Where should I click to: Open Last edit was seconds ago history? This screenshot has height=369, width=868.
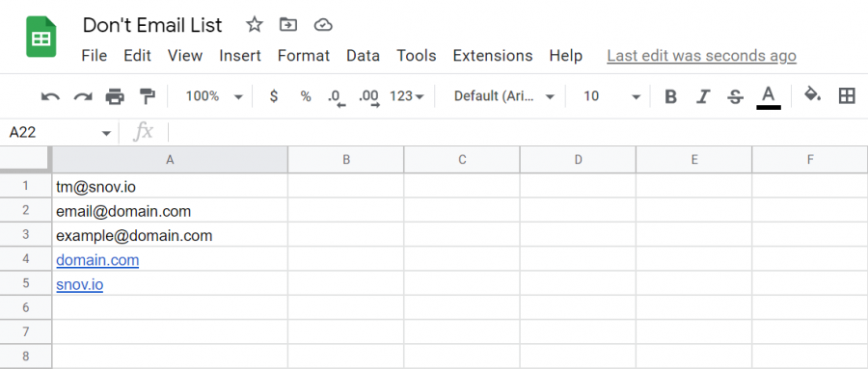(x=701, y=56)
